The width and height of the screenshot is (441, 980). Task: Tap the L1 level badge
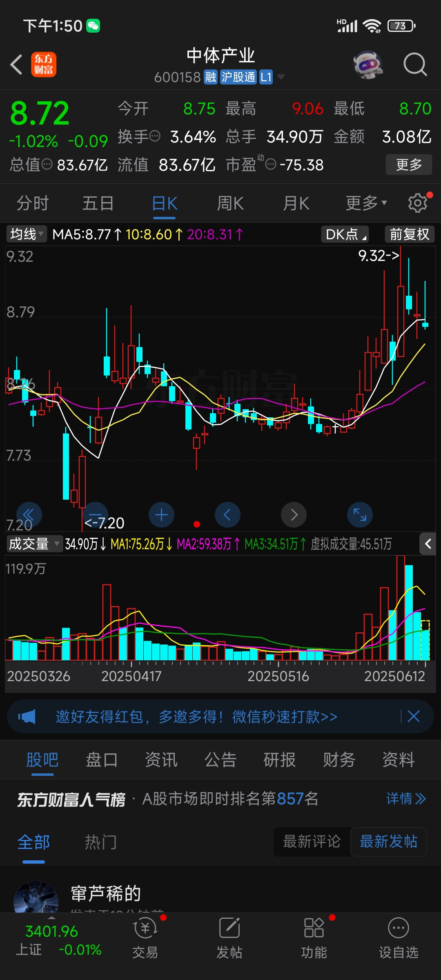pyautogui.click(x=266, y=77)
